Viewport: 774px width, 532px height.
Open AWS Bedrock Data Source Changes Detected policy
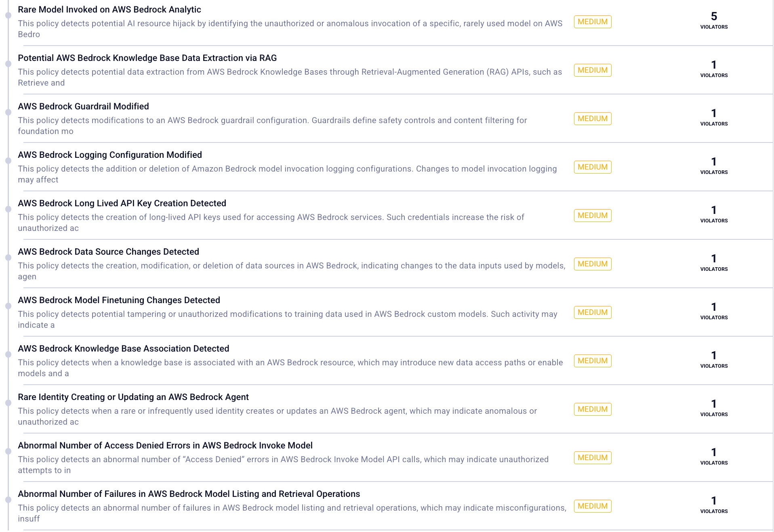tap(109, 252)
